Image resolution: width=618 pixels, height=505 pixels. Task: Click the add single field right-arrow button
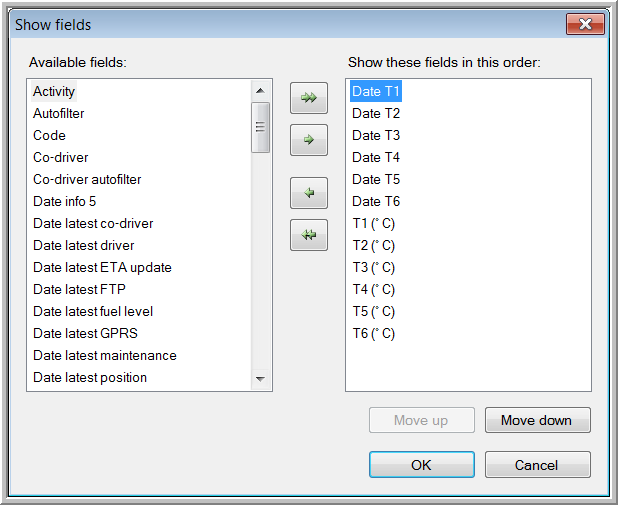[x=309, y=140]
